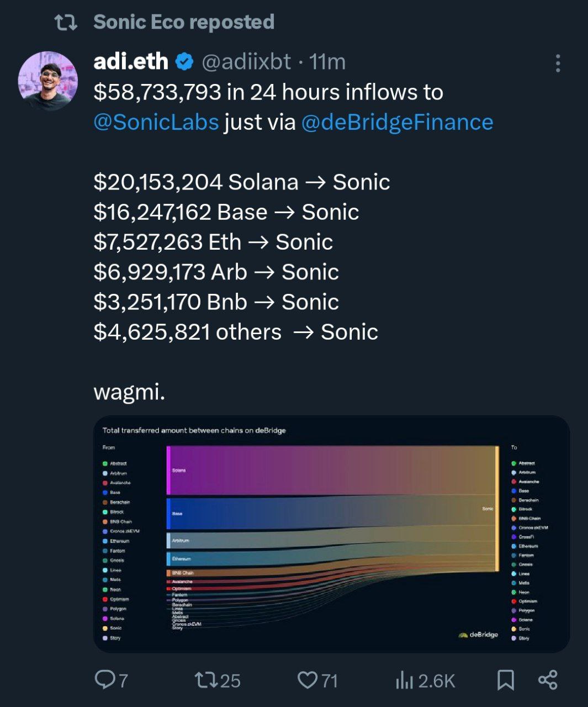
Task: Click the adi.eth display name
Action: point(131,62)
